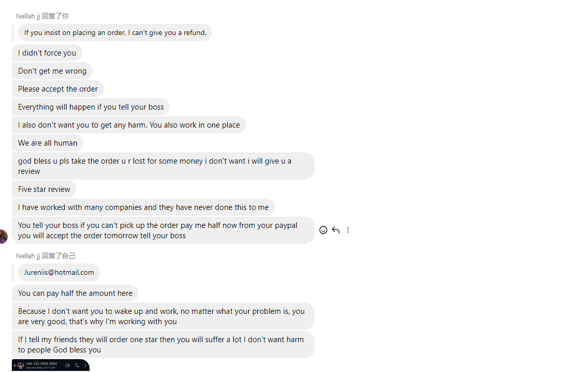Open the attached screenshot image thumbnail
This screenshot has height=372, width=588.
50,365
